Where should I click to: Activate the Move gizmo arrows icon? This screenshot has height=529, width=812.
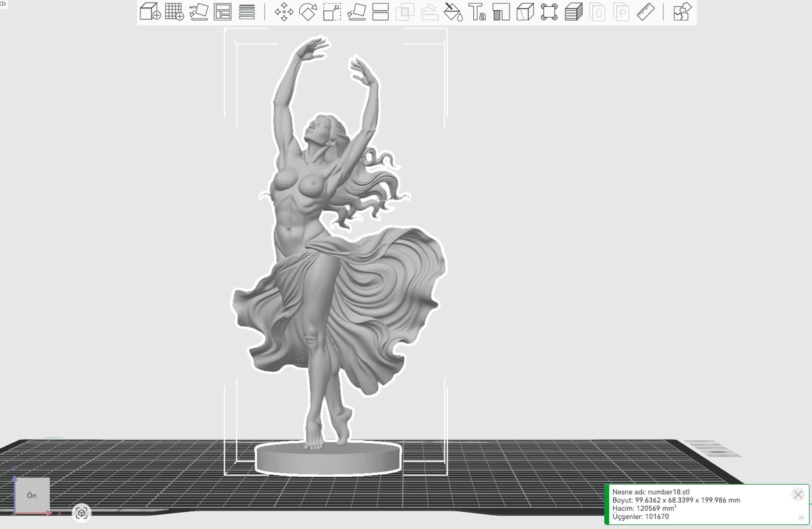(x=284, y=12)
